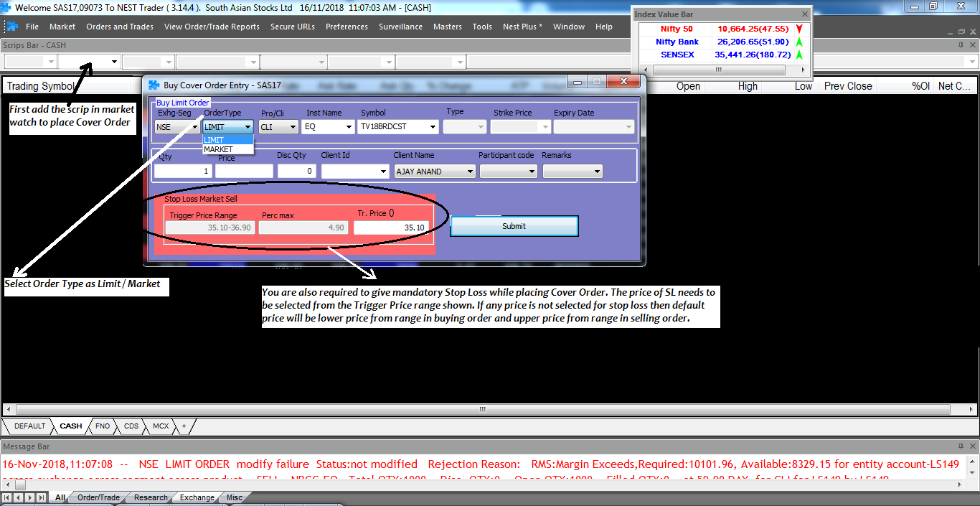The image size is (980, 506).
Task: Open the Scripts Bar second dropdown arrow
Action: click(x=113, y=62)
